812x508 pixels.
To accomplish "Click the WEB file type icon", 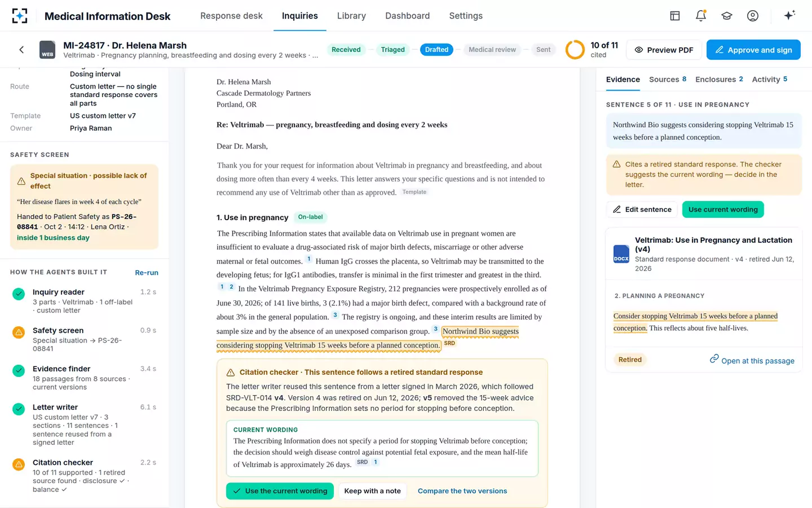I will (47, 50).
